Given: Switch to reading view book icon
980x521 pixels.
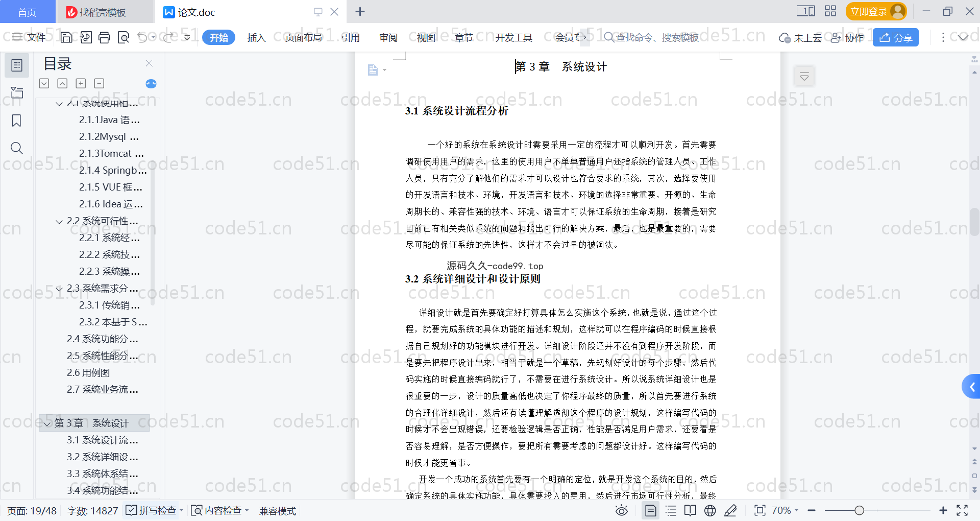Looking at the screenshot, I should point(690,510).
